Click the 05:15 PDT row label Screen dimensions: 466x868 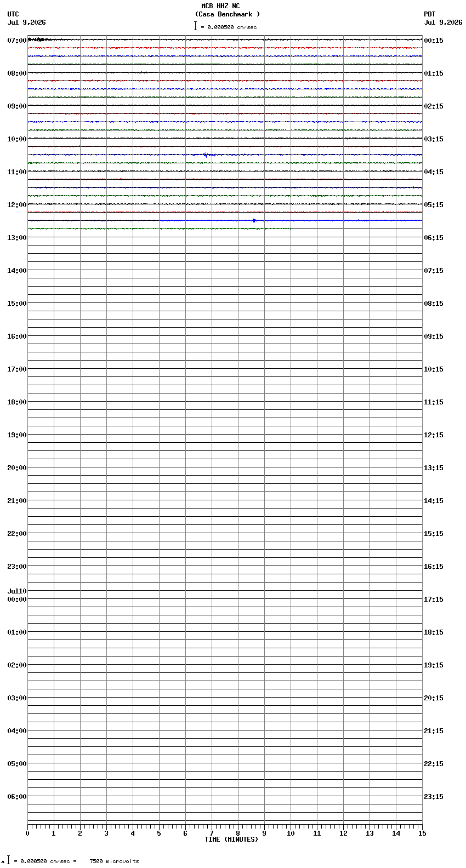pyautogui.click(x=434, y=205)
